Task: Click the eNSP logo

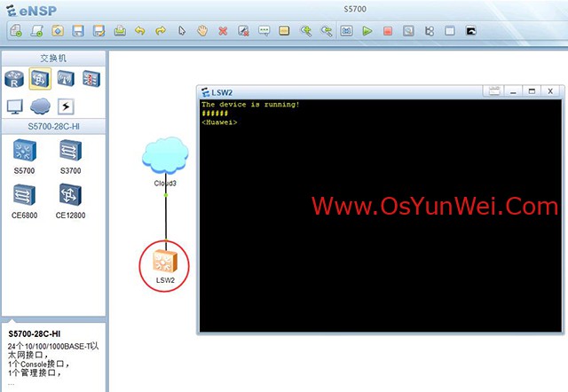Action: [x=32, y=11]
